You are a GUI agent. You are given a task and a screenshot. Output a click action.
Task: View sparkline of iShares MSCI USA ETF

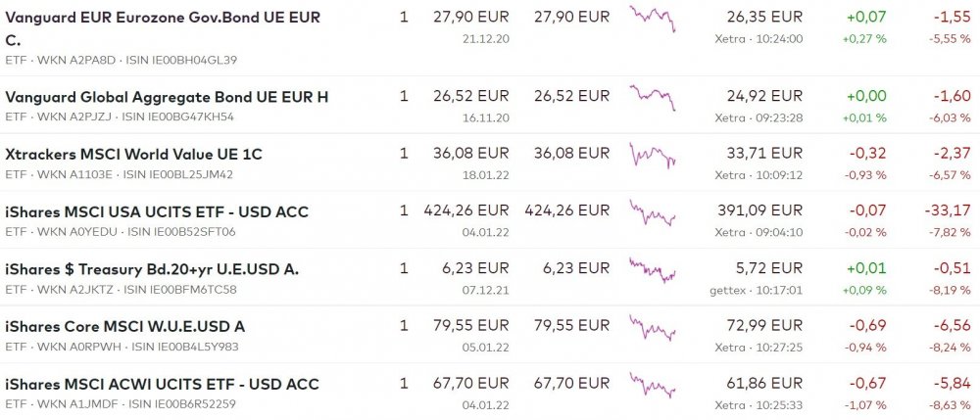click(653, 212)
